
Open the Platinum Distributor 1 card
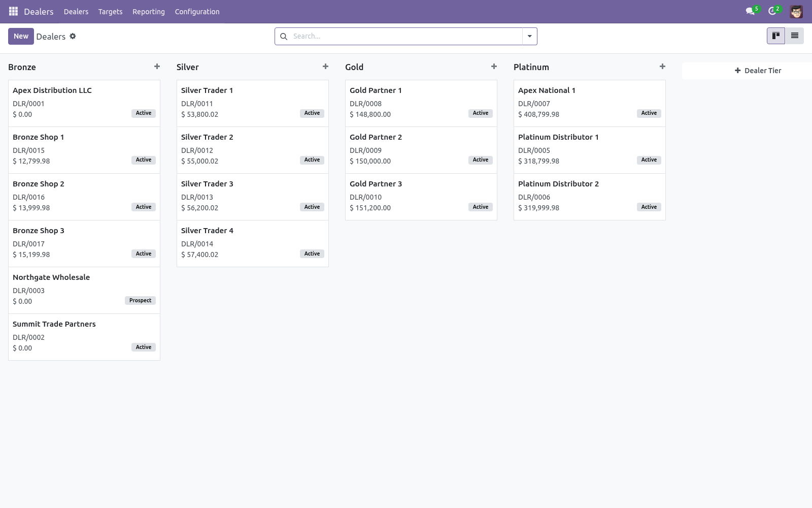590,150
